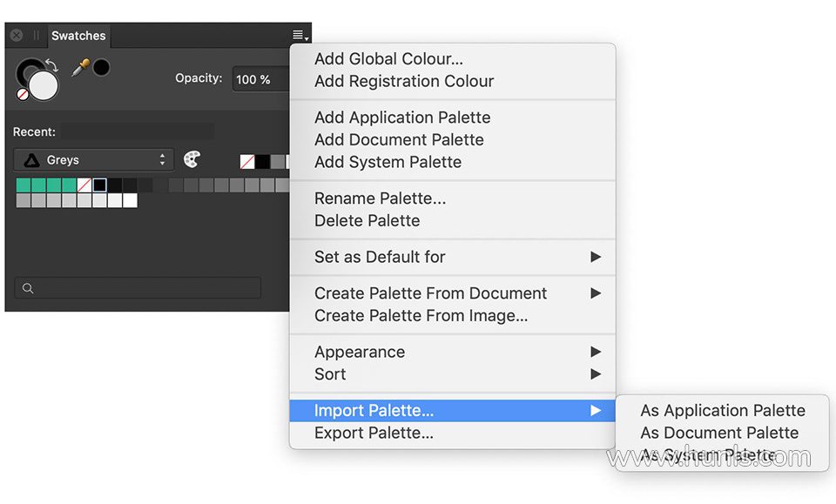The height and width of the screenshot is (504, 836).
Task: Select the first green swatch in the palette
Action: point(24,185)
